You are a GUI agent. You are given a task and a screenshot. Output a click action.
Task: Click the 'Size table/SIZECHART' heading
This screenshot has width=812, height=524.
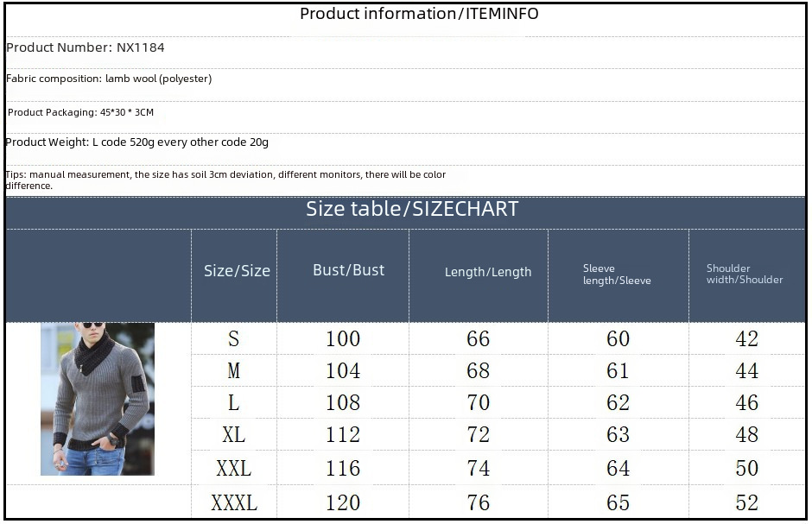[412, 209]
